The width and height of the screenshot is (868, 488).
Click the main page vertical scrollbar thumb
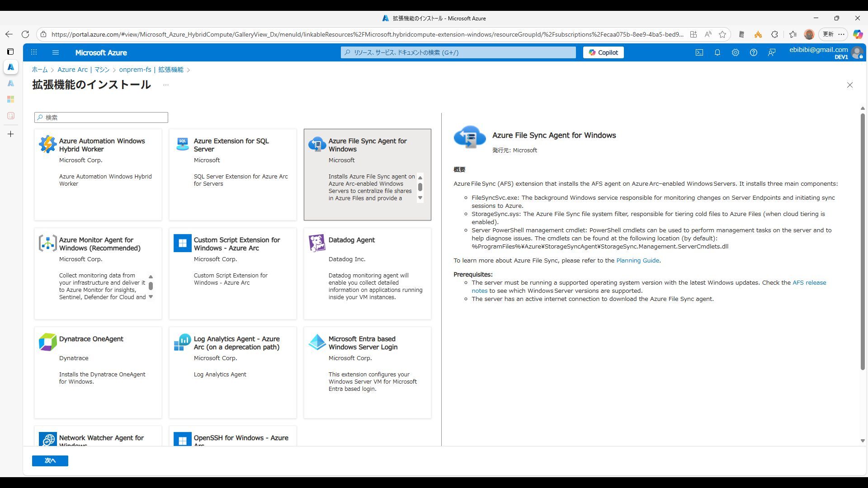pyautogui.click(x=863, y=242)
